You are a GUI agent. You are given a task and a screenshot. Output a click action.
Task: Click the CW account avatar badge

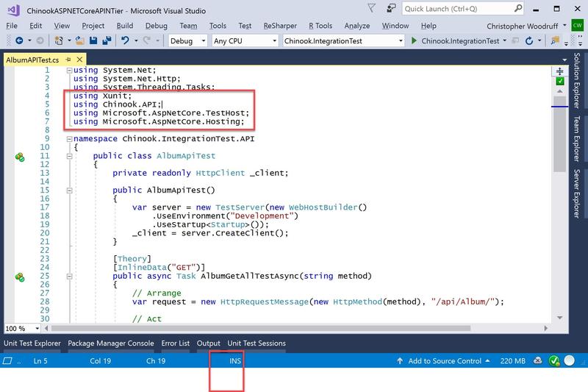577,26
